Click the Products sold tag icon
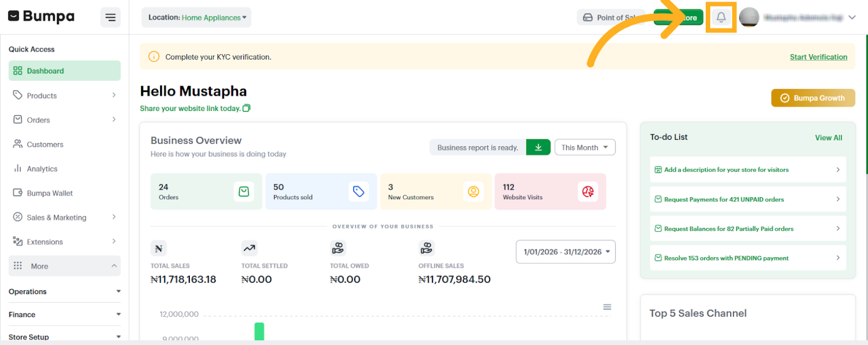This screenshot has height=345, width=868. pyautogui.click(x=358, y=191)
